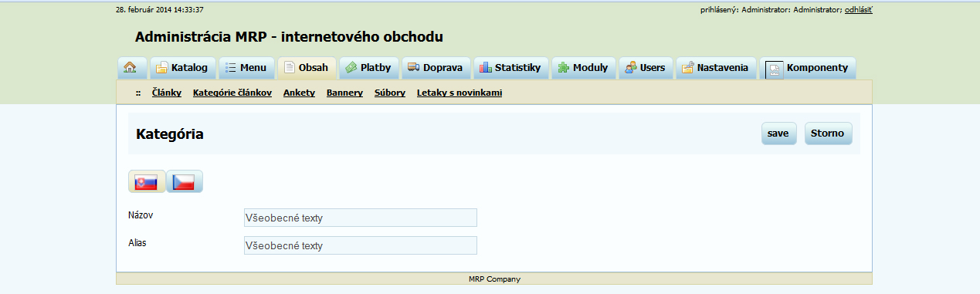Click the Administrácia MRP page title
This screenshot has height=294, width=980.
point(289,37)
